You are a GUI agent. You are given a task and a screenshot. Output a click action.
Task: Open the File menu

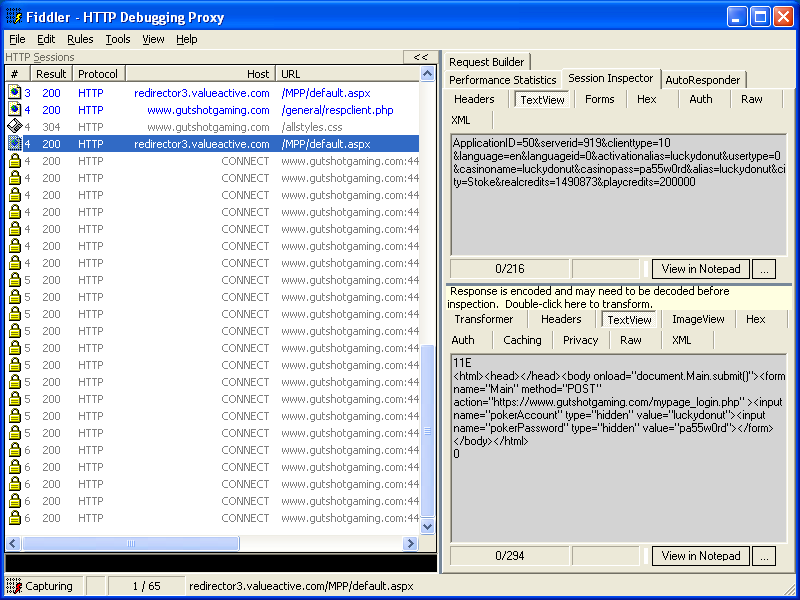17,39
